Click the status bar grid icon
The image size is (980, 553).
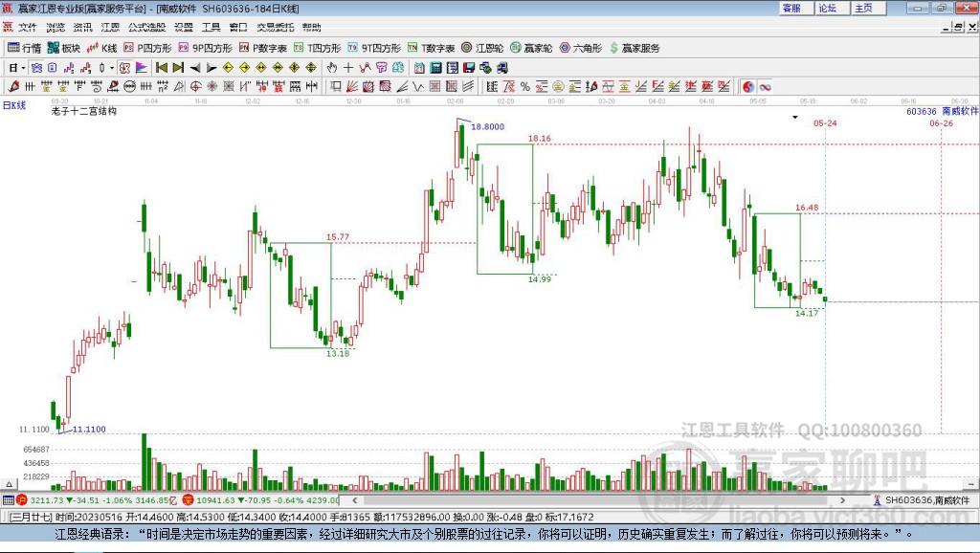click(x=8, y=500)
